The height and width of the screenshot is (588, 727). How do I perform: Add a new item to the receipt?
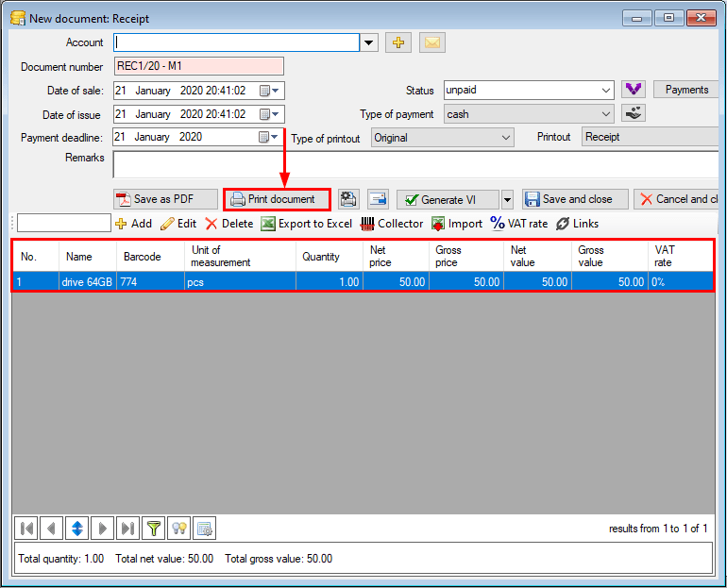[133, 224]
